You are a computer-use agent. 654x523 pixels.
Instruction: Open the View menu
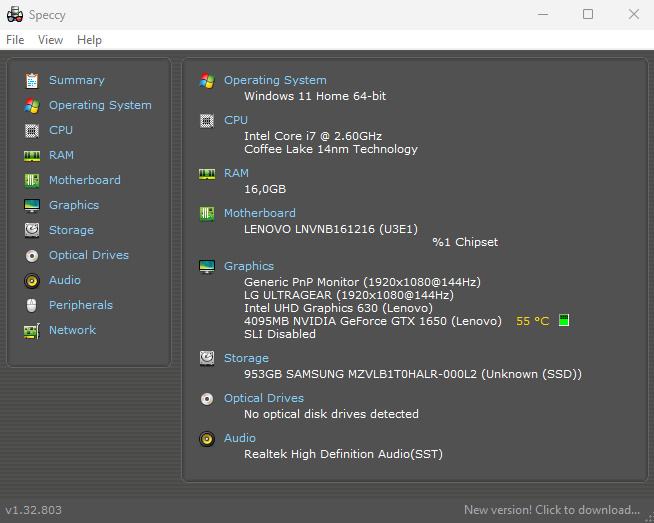coord(50,40)
